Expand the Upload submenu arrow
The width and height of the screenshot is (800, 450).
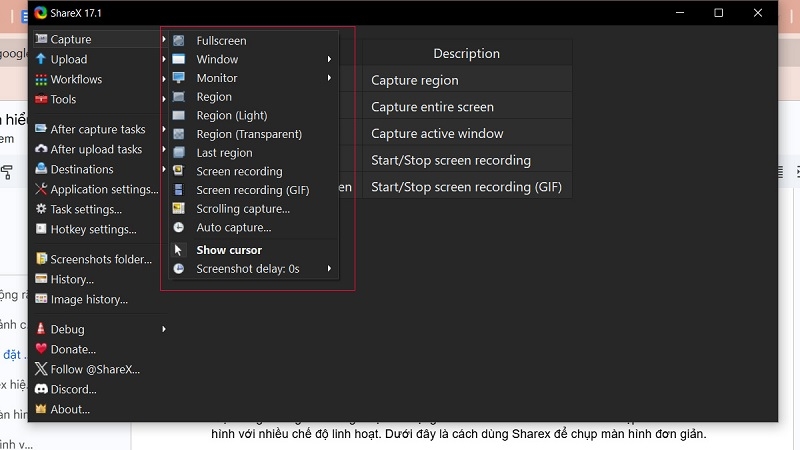[164, 59]
